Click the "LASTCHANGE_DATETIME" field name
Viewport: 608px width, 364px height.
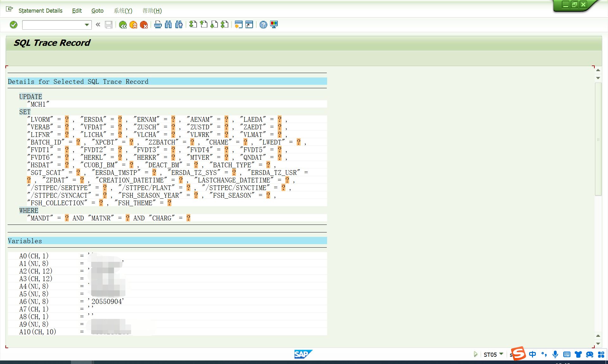tap(234, 180)
